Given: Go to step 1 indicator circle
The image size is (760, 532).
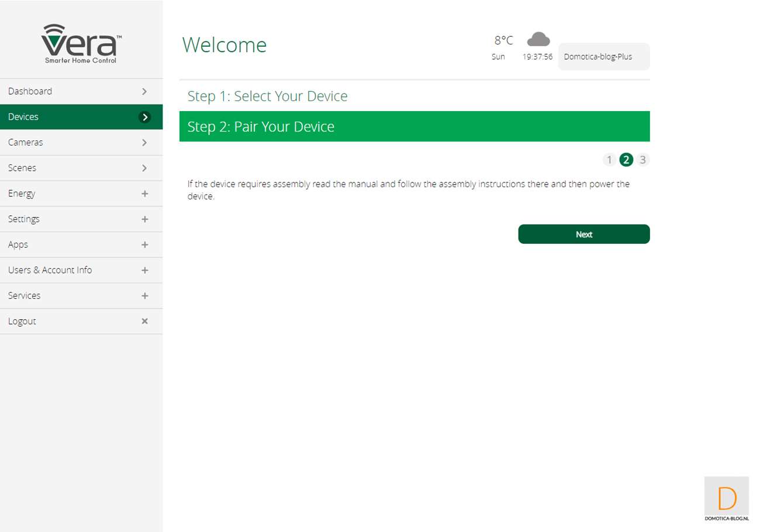Looking at the screenshot, I should click(x=609, y=160).
